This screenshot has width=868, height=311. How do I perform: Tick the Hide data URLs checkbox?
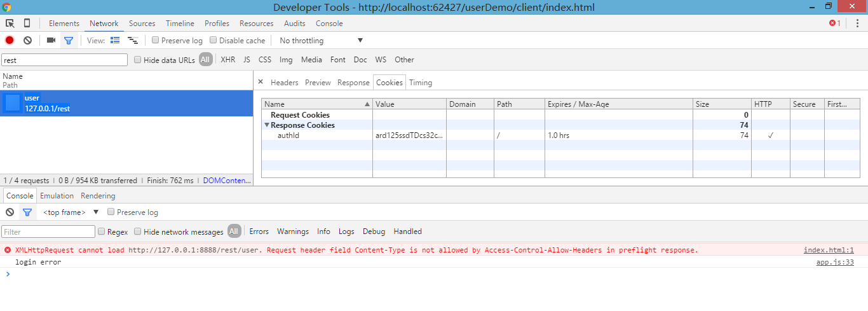coord(138,60)
